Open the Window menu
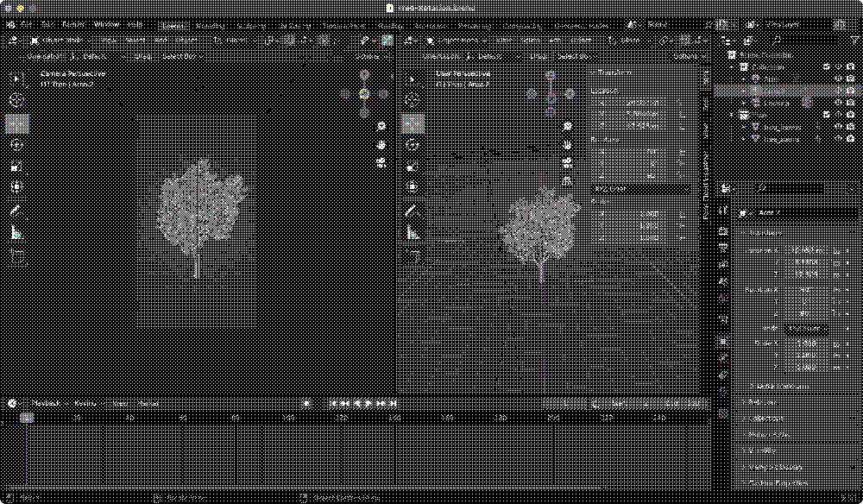 click(x=106, y=25)
